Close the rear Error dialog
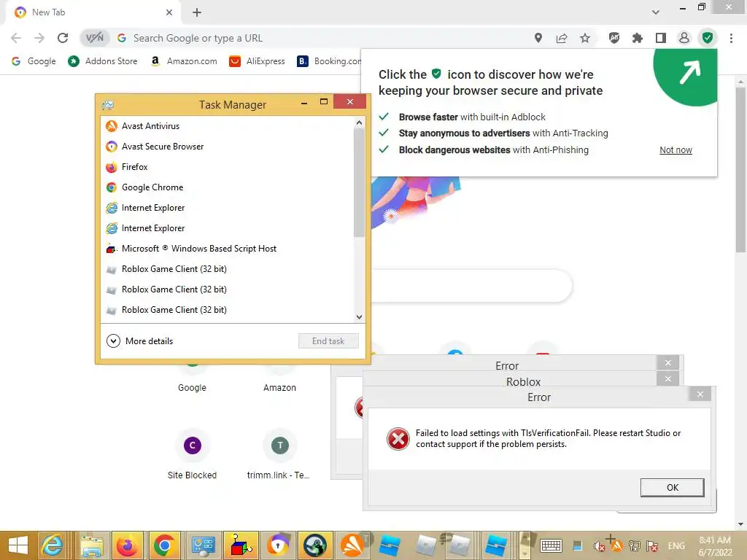The height and width of the screenshot is (560, 747). tap(668, 363)
